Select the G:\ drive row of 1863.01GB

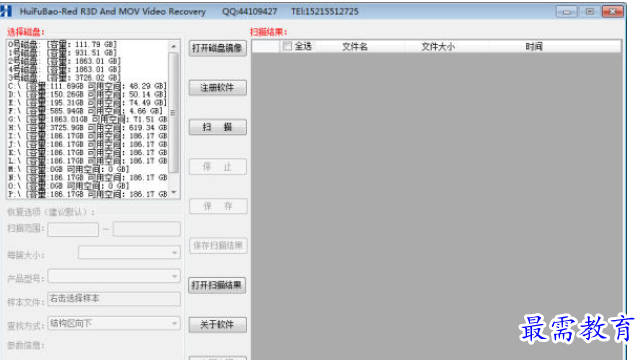(88, 119)
